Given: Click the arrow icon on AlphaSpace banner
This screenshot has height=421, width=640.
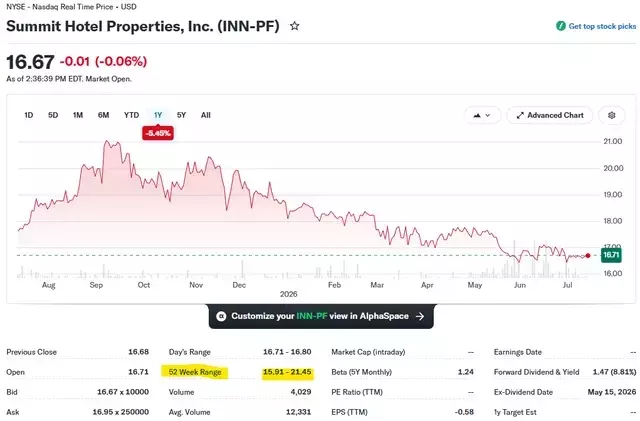Looking at the screenshot, I should click(420, 316).
